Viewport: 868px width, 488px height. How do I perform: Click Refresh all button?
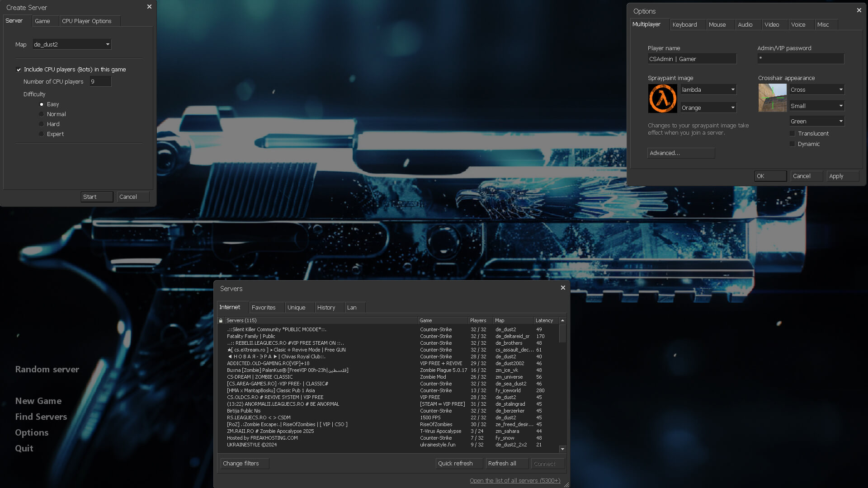(507, 463)
